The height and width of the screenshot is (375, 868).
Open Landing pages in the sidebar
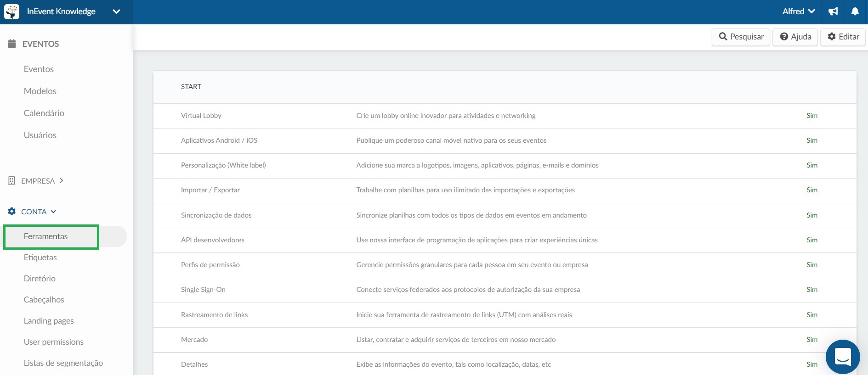(x=49, y=321)
